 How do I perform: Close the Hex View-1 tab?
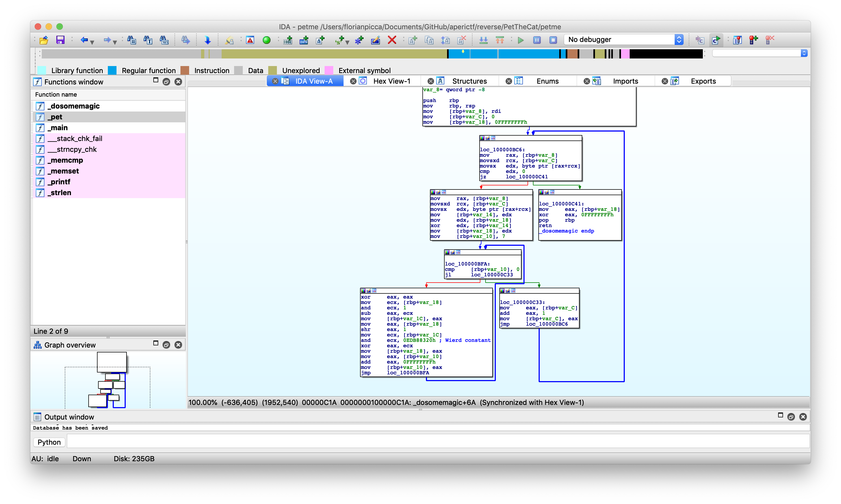coord(353,81)
